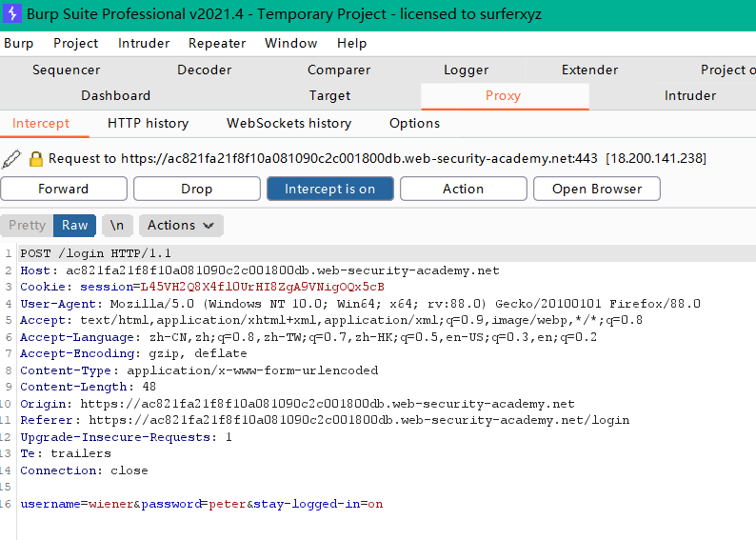
Task: Select the Raw message view
Action: coord(74,225)
